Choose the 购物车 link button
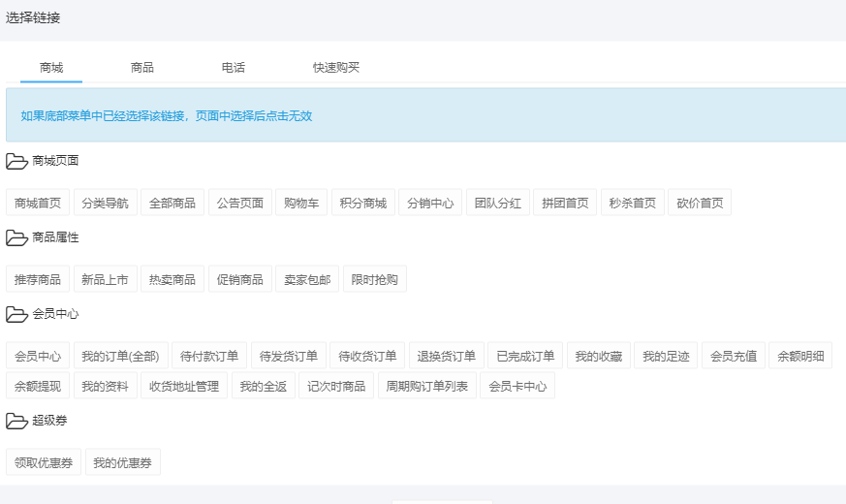846x504 pixels. tap(301, 203)
